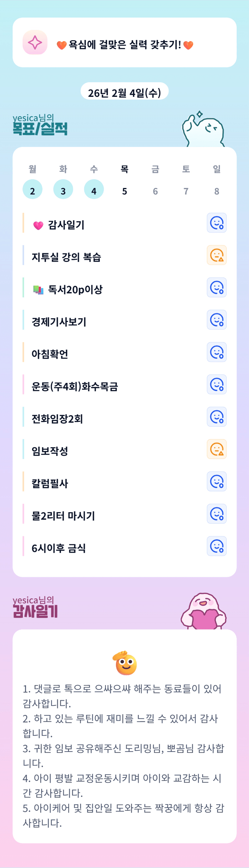Click the 물2리터 마시기 status face icon
The height and width of the screenshot is (868, 249).
pos(216,514)
